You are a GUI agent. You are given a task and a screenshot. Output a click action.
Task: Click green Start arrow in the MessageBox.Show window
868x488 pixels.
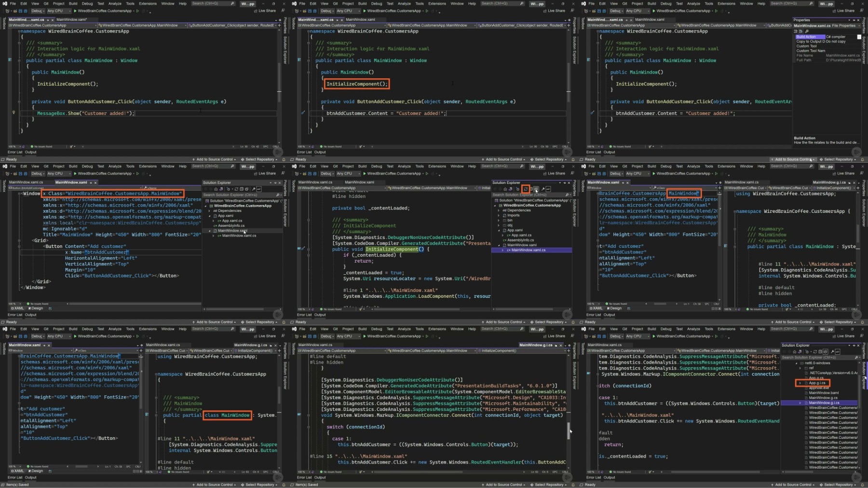[x=75, y=11]
